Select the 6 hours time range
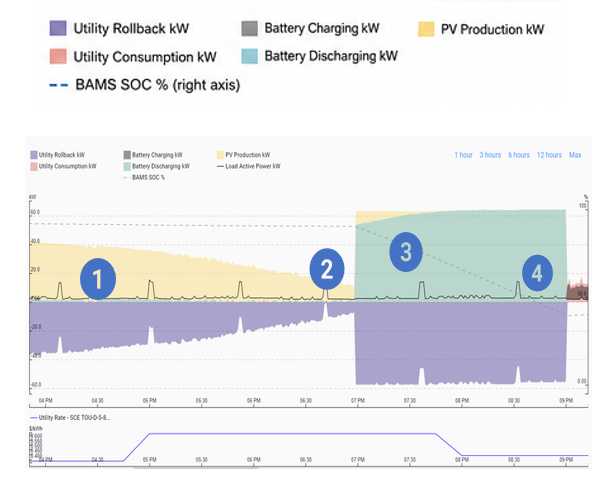 click(519, 155)
